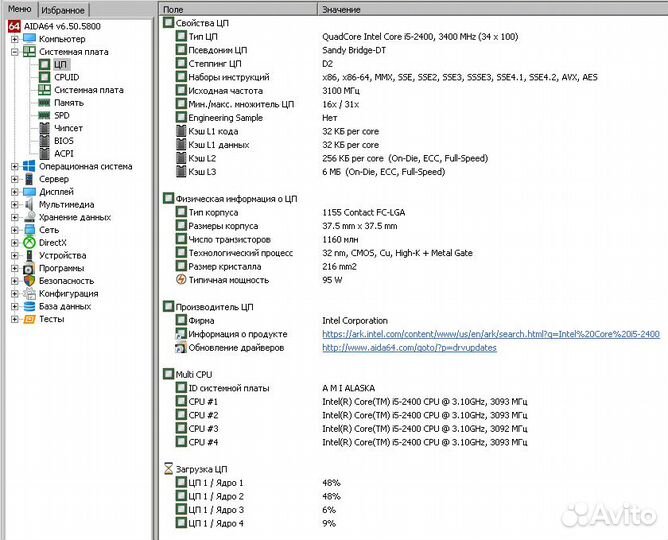
Task: Click the Загрузка ЦП hourglass icon
Action: (169, 469)
